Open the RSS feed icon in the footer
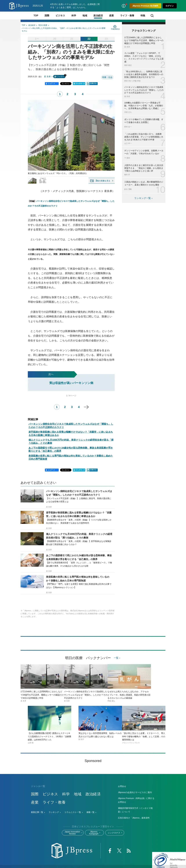Screen dimensions: 186x868 [129, 850]
